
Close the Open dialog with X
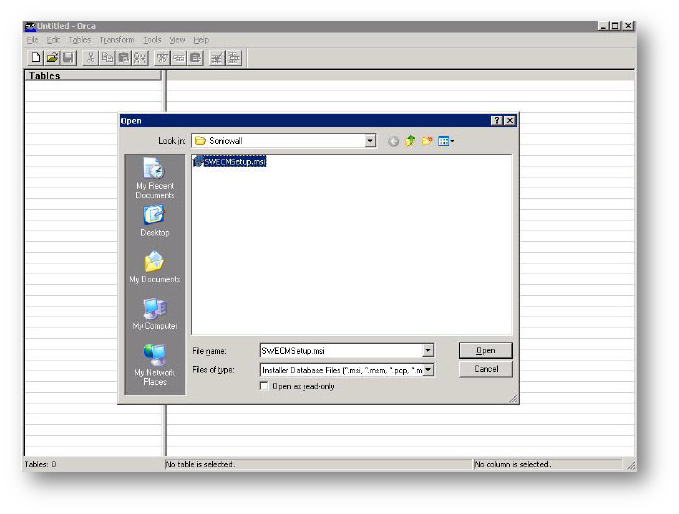(510, 121)
